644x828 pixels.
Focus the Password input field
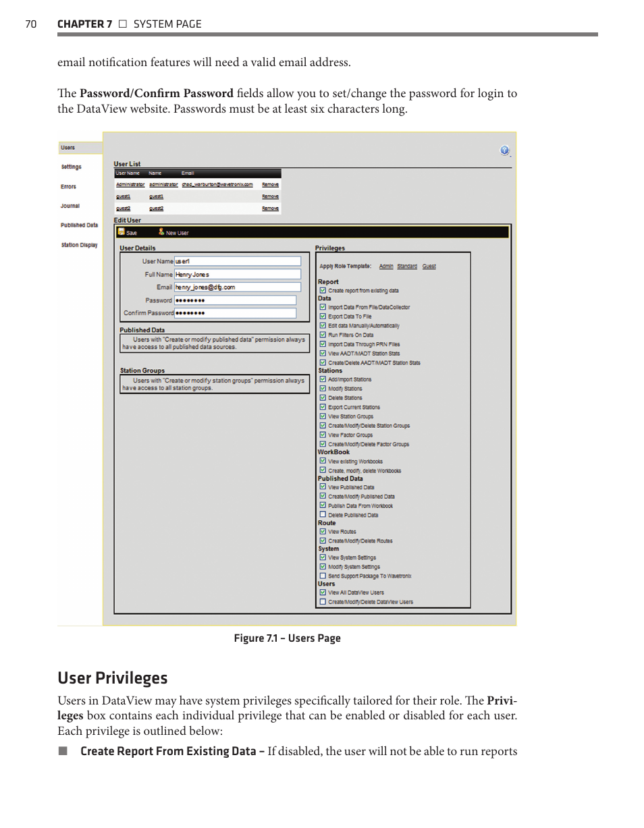236,300
